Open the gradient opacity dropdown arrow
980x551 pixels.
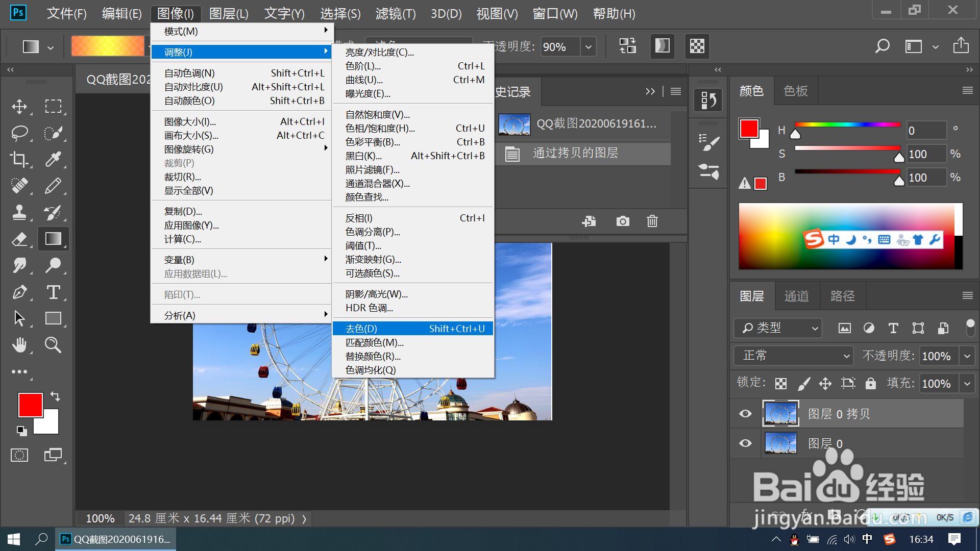tap(589, 47)
